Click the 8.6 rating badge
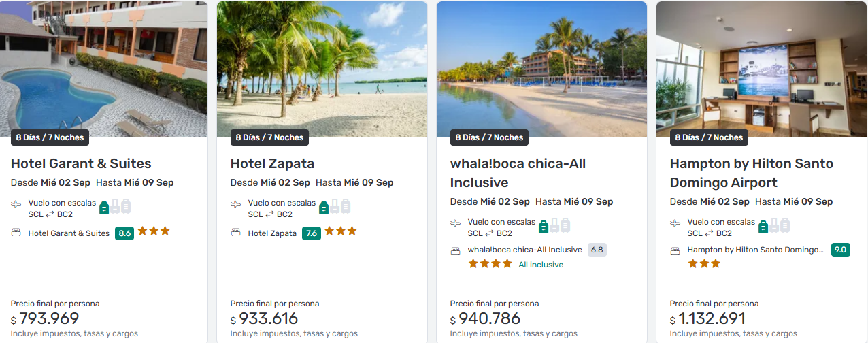This screenshot has height=343, width=868. click(x=124, y=233)
